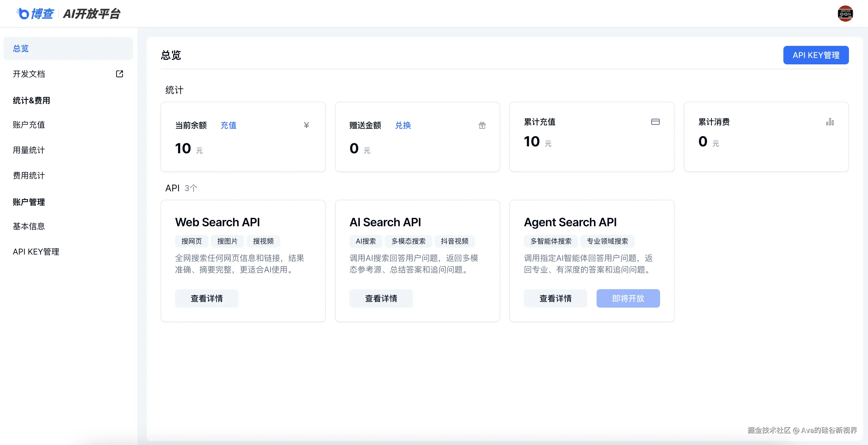Open the user avatar in top-right corner
The height and width of the screenshot is (445, 868).
coord(845,14)
